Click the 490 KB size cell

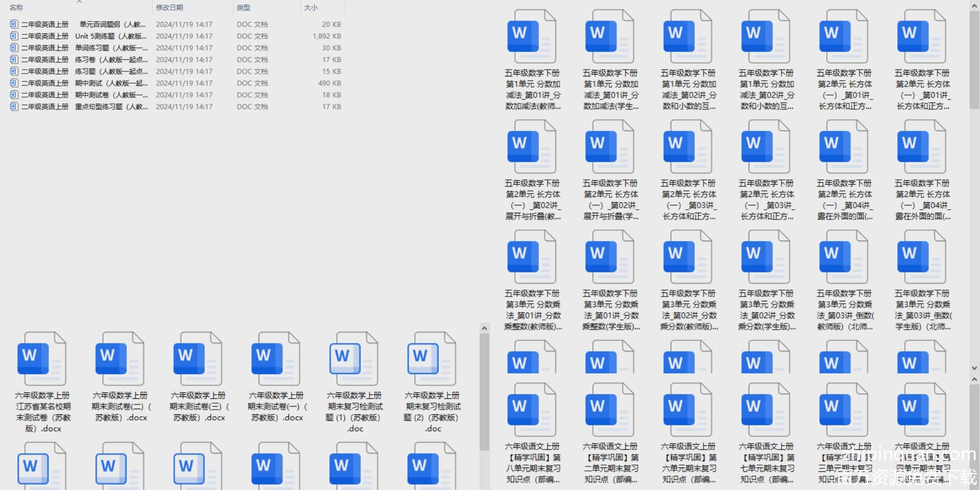tap(330, 83)
